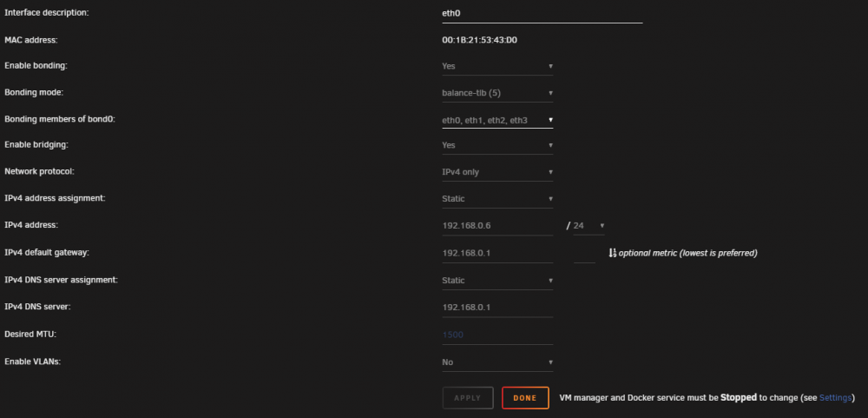Open the IPv4 address assignment dropdown
Image resolution: width=868 pixels, height=418 pixels.
[497, 198]
